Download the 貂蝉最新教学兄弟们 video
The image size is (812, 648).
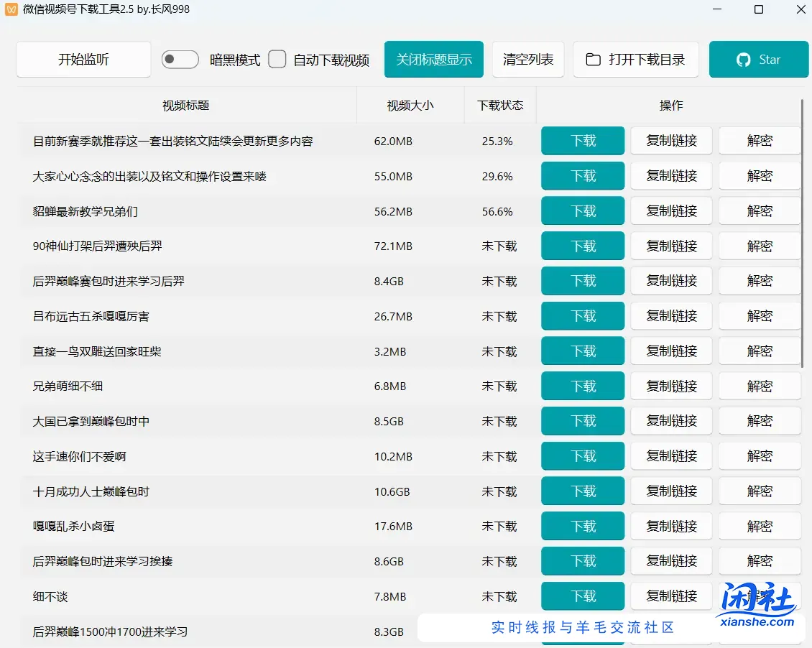[x=582, y=210]
